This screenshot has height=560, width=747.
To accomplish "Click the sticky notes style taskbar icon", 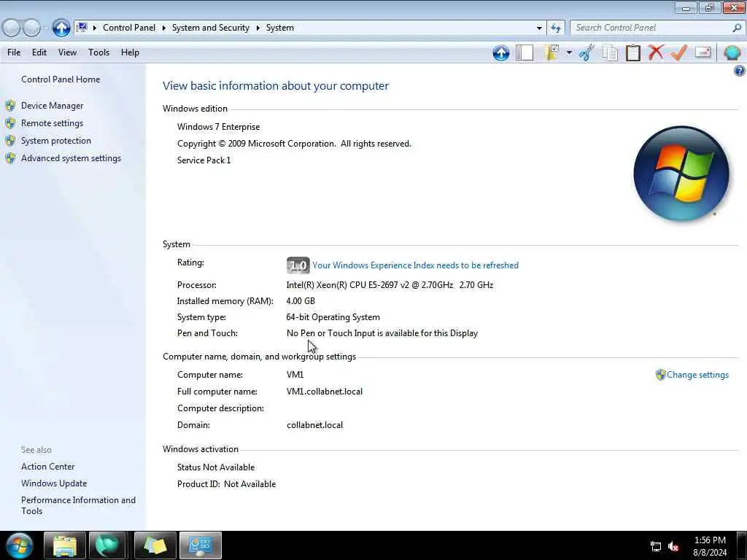I will 155,545.
